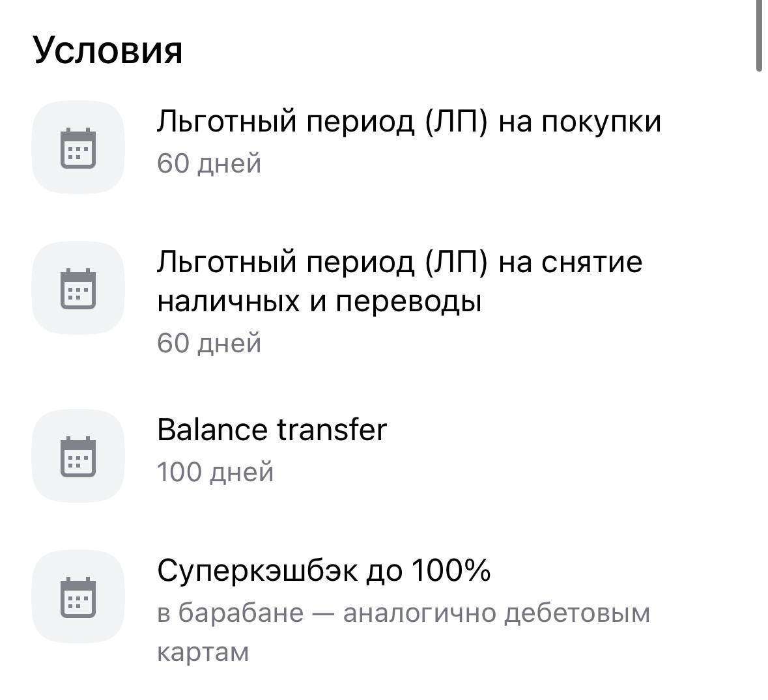Screen dimensions: 768x700
Task: Click "60 дней" under purchases grace period
Action: 209,163
